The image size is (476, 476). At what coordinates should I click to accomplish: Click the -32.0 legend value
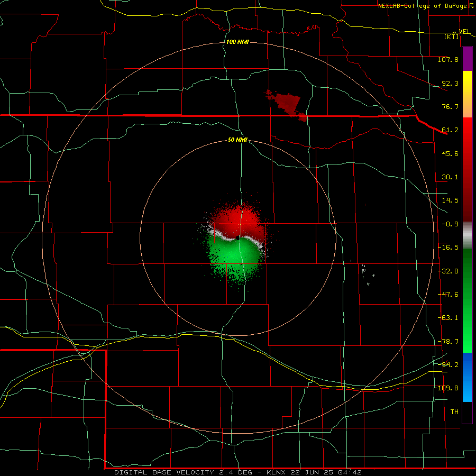tap(448, 271)
